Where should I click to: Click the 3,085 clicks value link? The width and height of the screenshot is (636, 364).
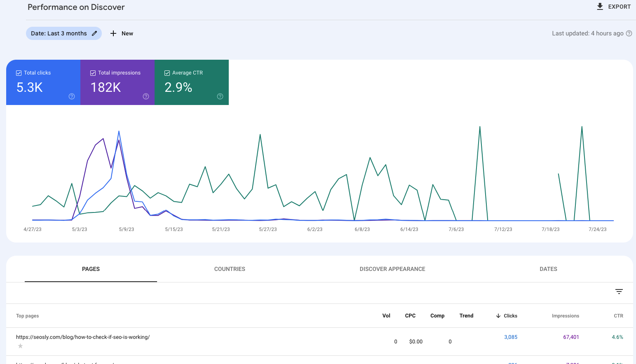point(511,337)
